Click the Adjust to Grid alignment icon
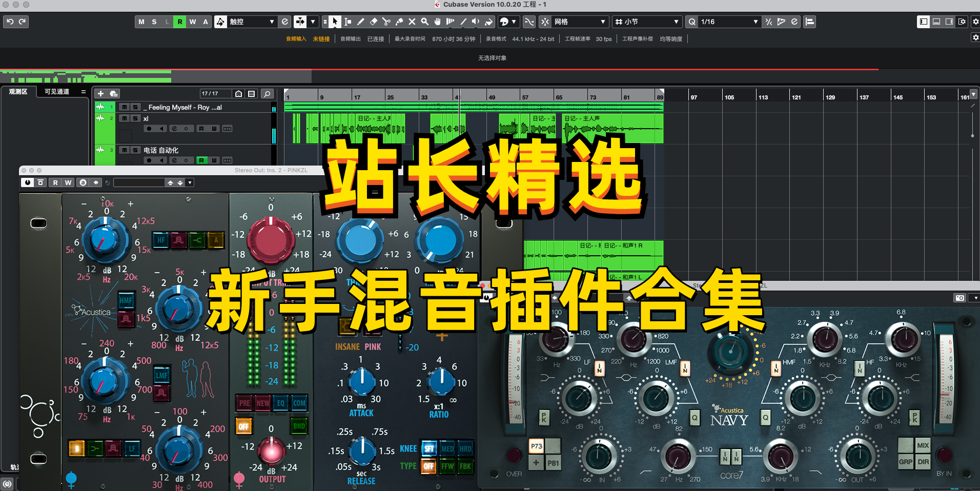This screenshot has height=491, width=980. tap(810, 22)
